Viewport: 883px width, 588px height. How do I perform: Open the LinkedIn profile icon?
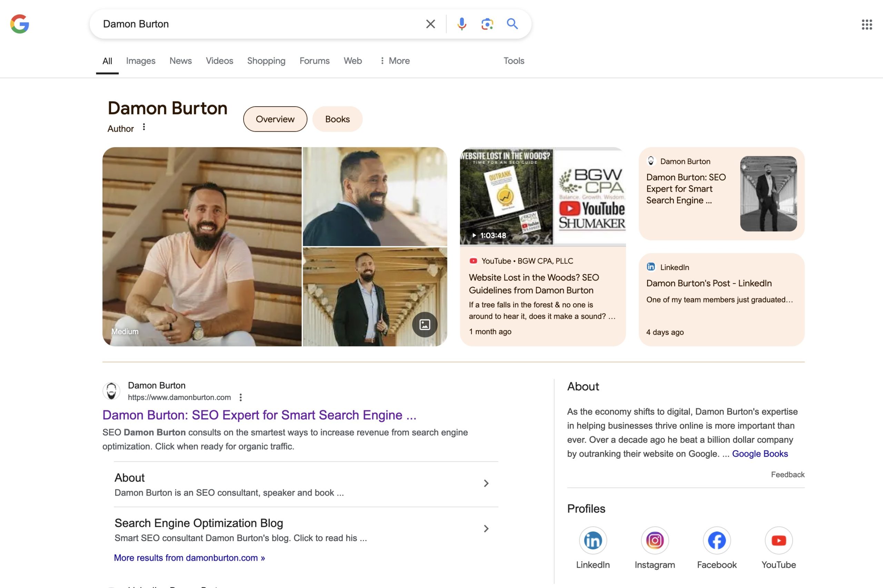[593, 540]
